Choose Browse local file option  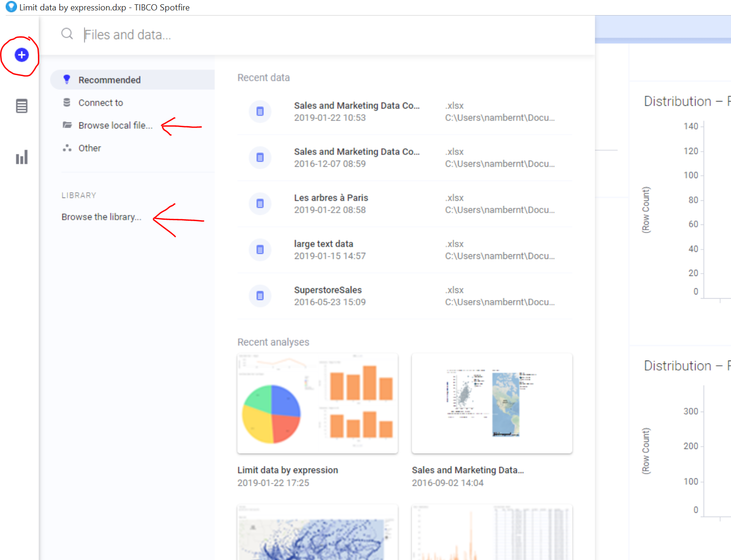115,125
